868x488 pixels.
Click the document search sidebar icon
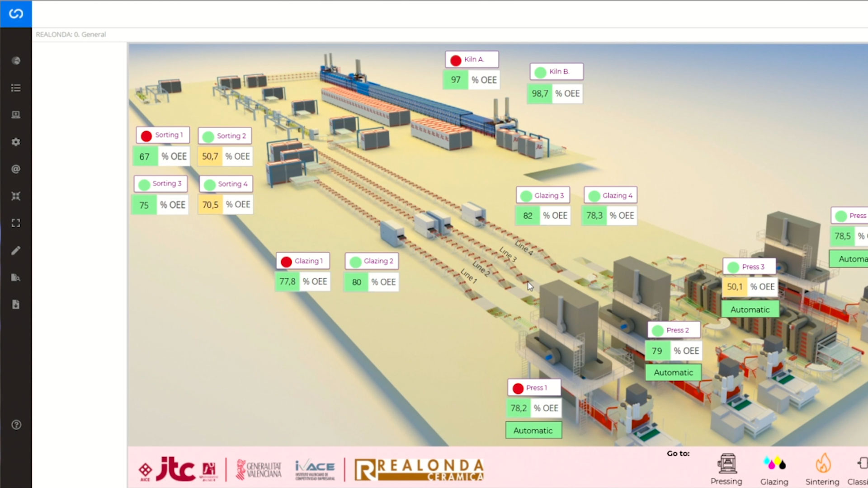[16, 277]
